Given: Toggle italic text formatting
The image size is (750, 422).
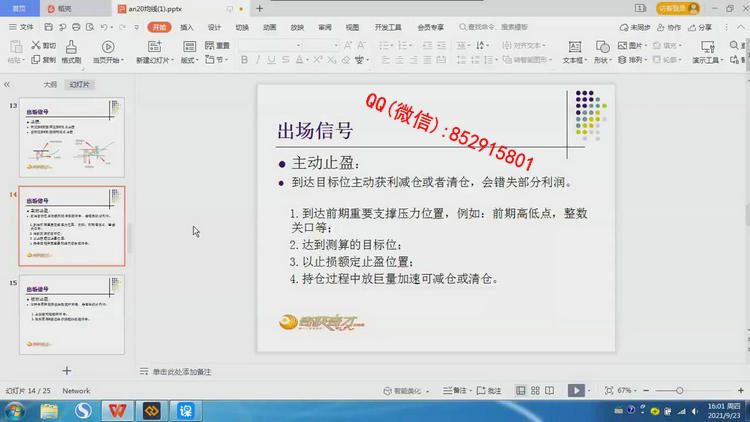Looking at the screenshot, I should point(258,60).
